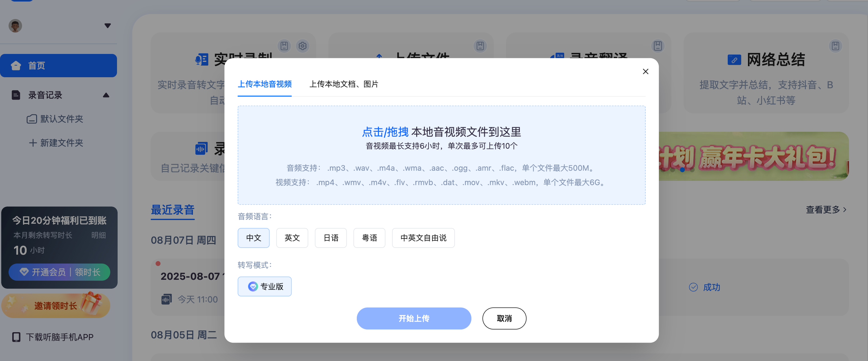Image resolution: width=868 pixels, height=361 pixels.
Task: Choose 专业版 transcription mode
Action: [265, 287]
